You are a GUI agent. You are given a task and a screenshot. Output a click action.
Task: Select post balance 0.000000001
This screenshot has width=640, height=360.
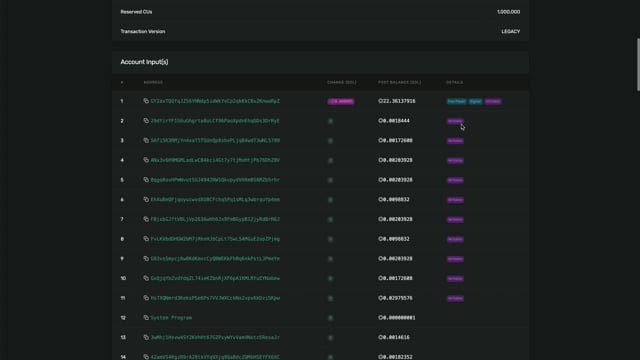[x=397, y=318]
